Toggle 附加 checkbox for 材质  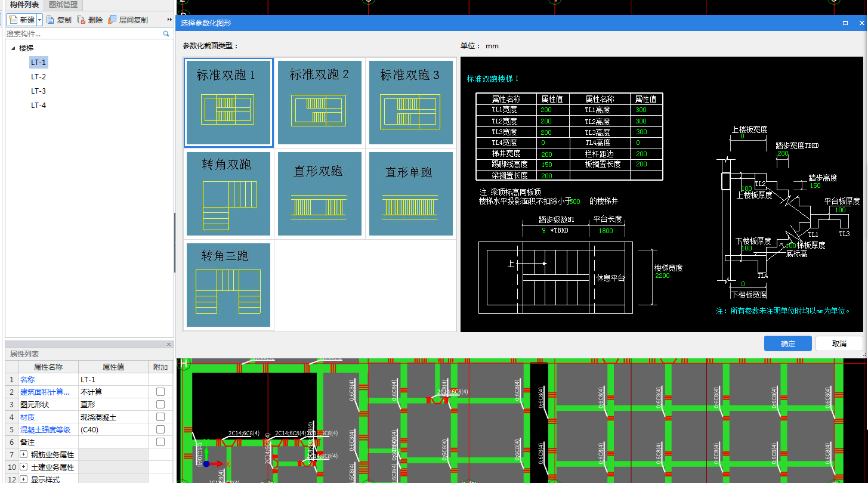click(160, 417)
